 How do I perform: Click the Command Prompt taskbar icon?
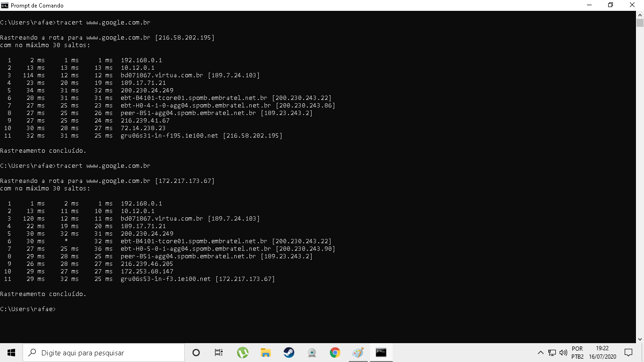click(381, 353)
